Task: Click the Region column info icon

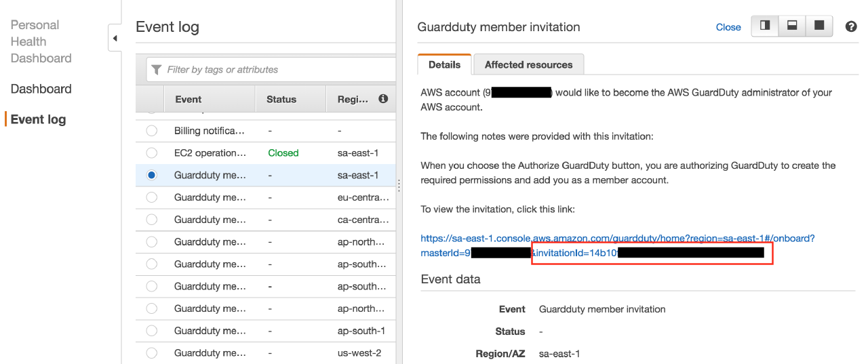Action: pyautogui.click(x=383, y=99)
